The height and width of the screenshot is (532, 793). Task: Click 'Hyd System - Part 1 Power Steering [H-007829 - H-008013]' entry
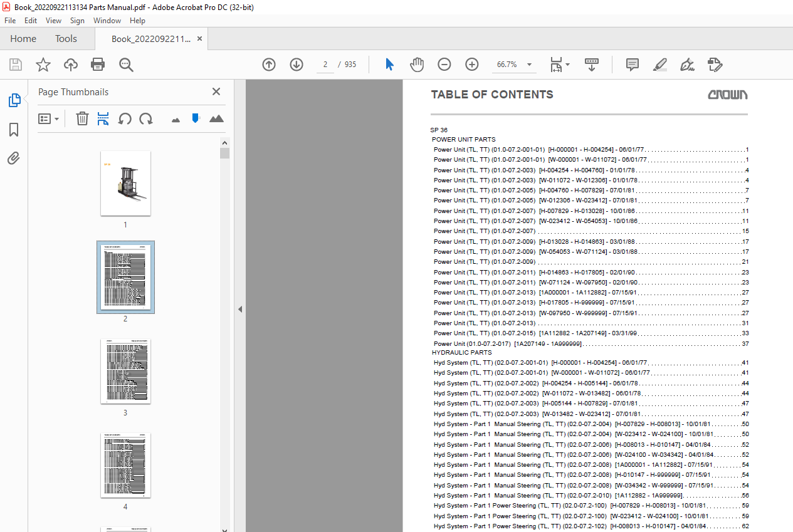(x=590, y=506)
